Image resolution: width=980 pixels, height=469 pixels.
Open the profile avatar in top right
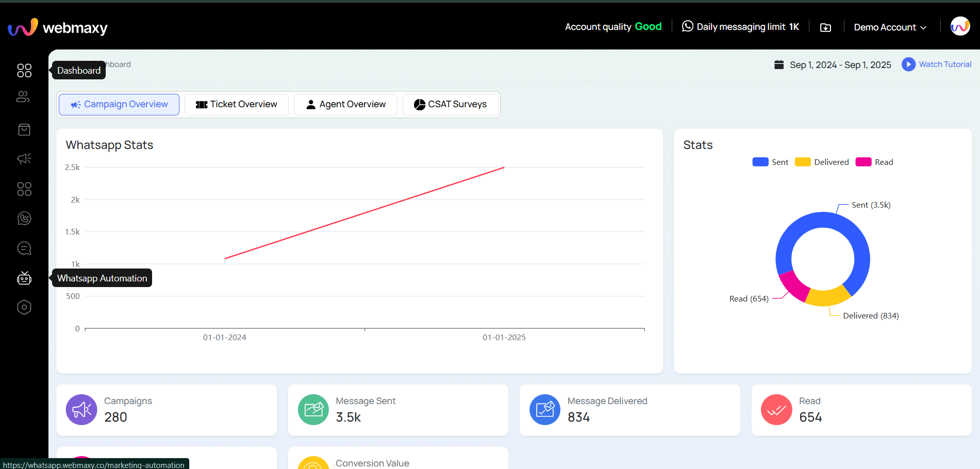coord(960,26)
